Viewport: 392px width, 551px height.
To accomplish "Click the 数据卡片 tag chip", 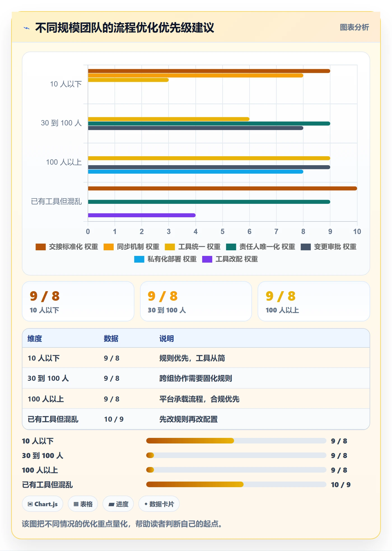I will (x=159, y=504).
